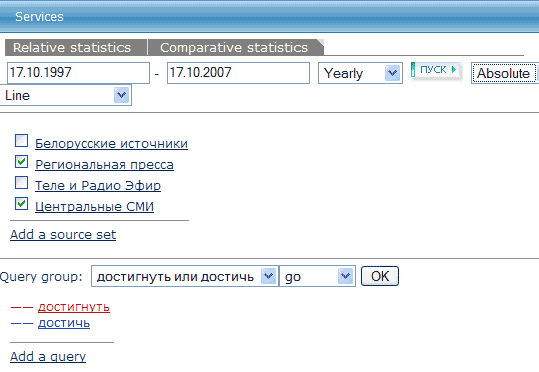Click the red line marker for достигнуть
Viewport: 539px width, 372px height.
[22, 307]
